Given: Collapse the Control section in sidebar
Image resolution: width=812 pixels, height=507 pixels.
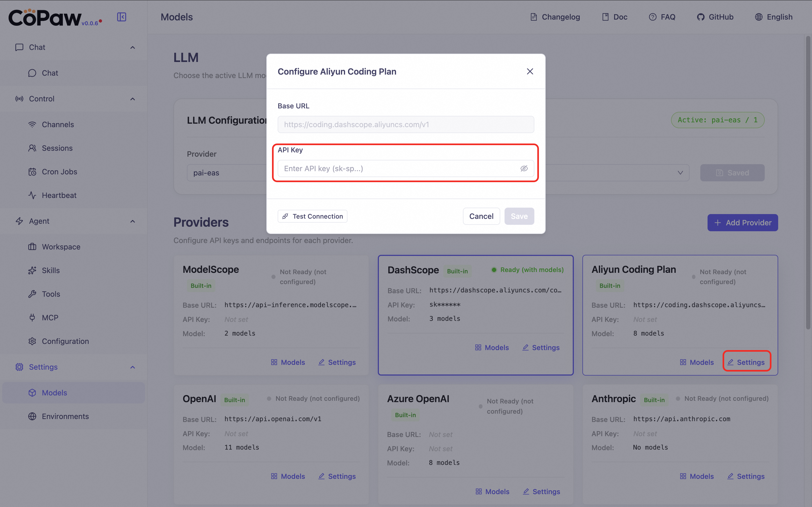Looking at the screenshot, I should click(133, 99).
